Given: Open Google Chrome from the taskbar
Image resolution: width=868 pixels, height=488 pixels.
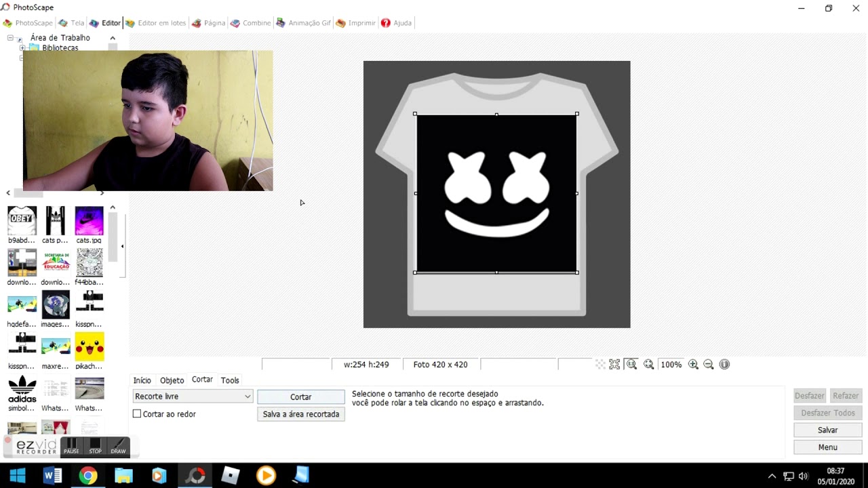Looking at the screenshot, I should coord(87,476).
